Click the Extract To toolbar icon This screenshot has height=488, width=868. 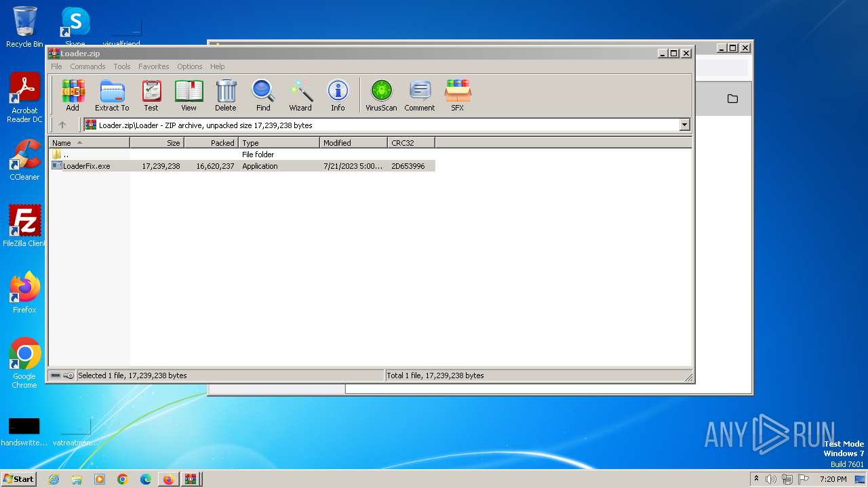(112, 96)
